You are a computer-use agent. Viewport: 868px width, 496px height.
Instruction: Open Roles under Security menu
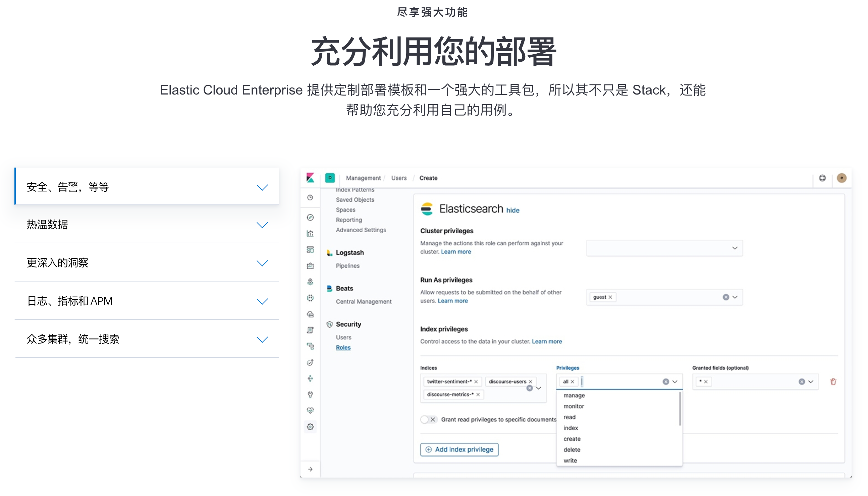(x=343, y=348)
